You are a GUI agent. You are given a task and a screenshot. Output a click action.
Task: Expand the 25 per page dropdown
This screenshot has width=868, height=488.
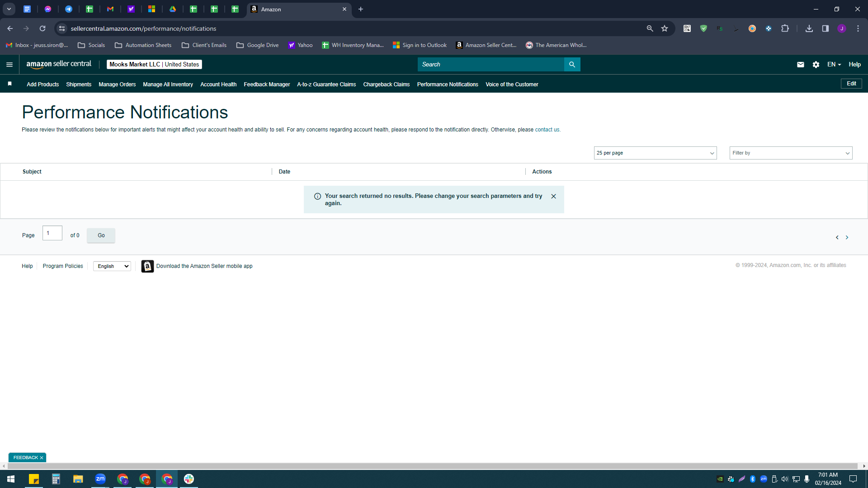(x=655, y=153)
